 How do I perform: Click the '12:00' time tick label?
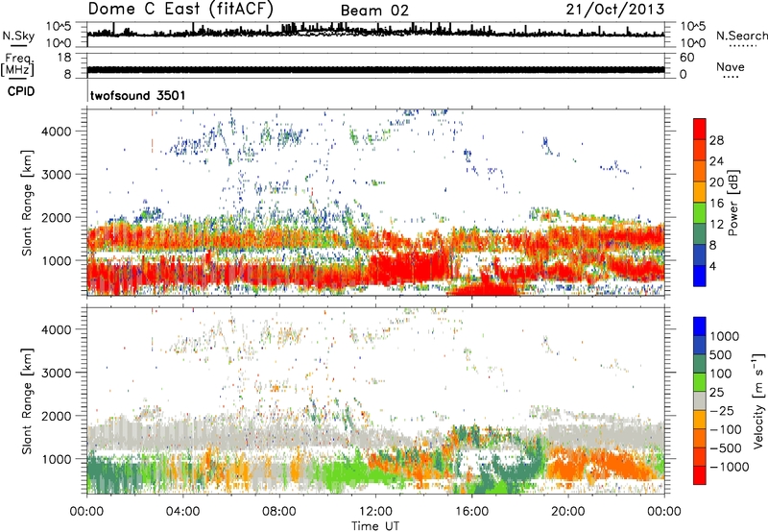[x=375, y=512]
